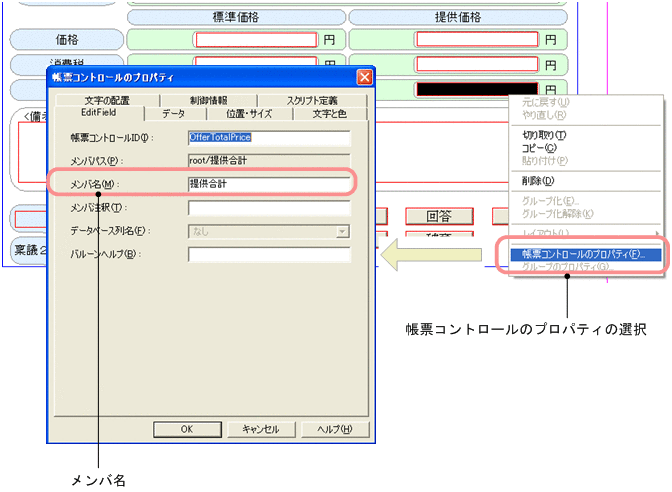Click the 標準価格 price input field in 価格 row
The width and height of the screenshot is (672, 492).
[256, 40]
